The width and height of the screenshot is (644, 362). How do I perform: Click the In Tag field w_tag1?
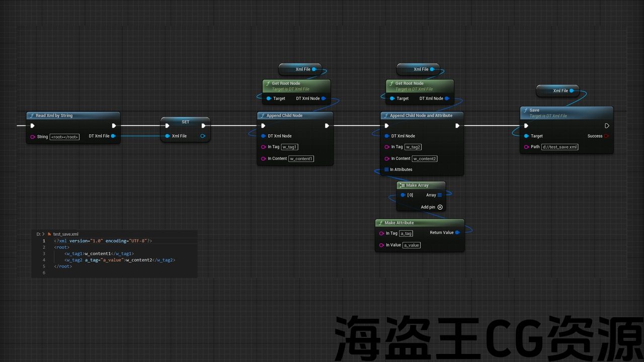[x=289, y=147]
